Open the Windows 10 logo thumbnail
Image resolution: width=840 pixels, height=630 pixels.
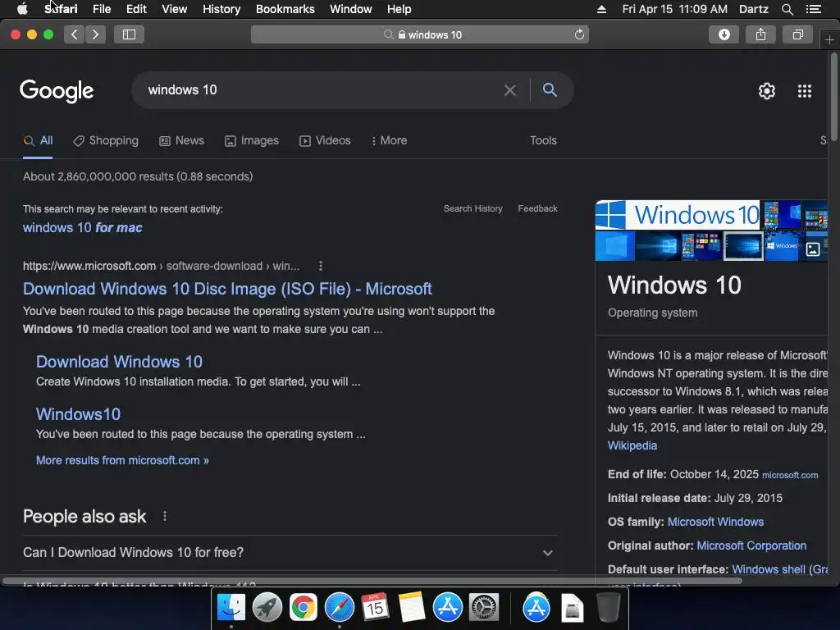677,215
